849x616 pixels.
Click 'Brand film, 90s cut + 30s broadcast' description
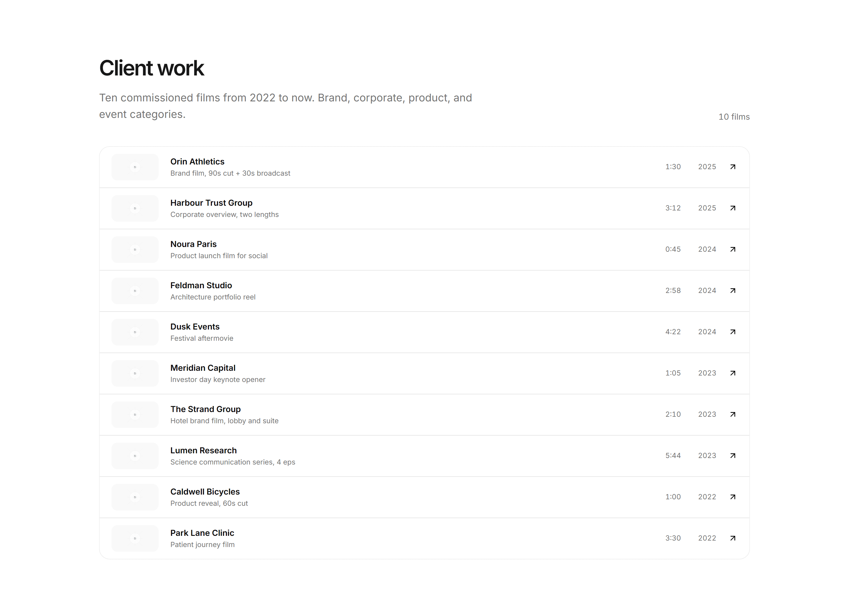tap(230, 173)
